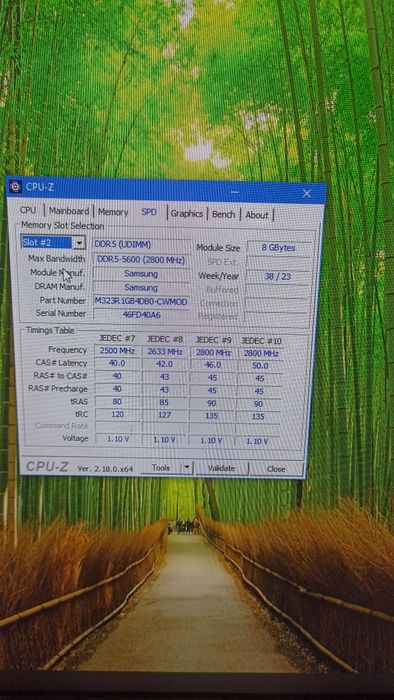Switch to the Mainboard tab
This screenshot has width=394, height=700.
69,211
